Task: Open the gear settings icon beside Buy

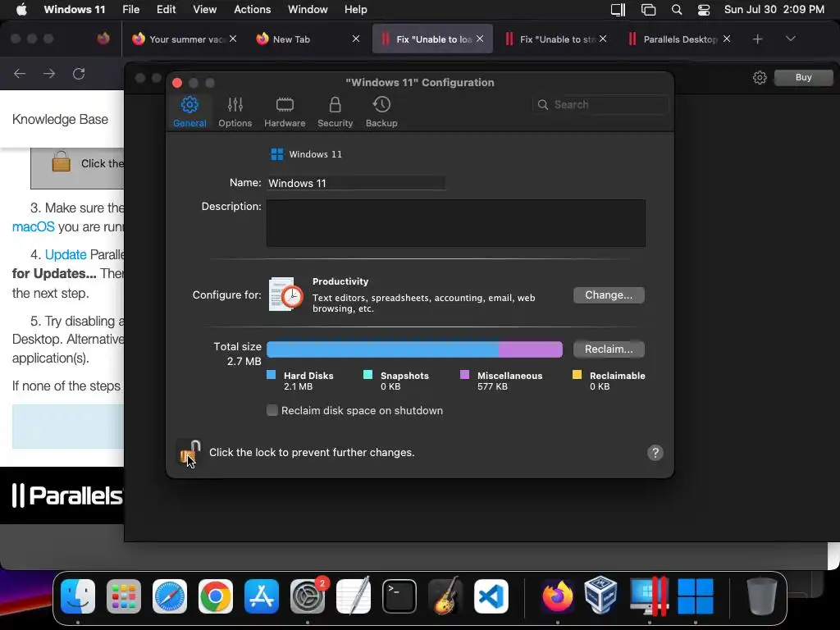Action: 760,78
